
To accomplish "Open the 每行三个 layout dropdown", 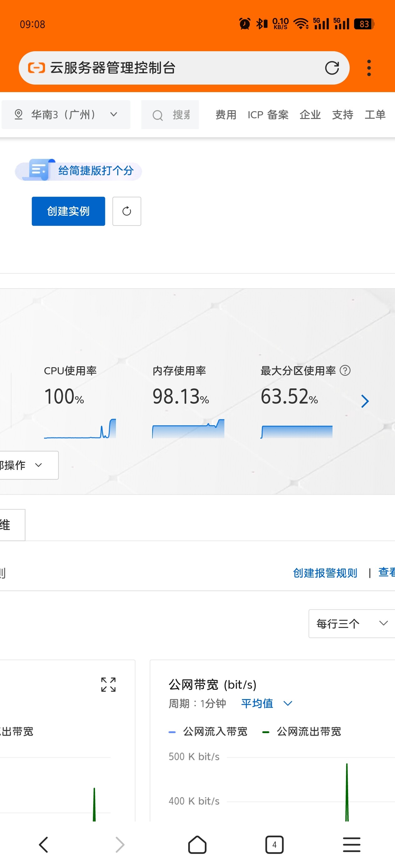I will (x=352, y=624).
